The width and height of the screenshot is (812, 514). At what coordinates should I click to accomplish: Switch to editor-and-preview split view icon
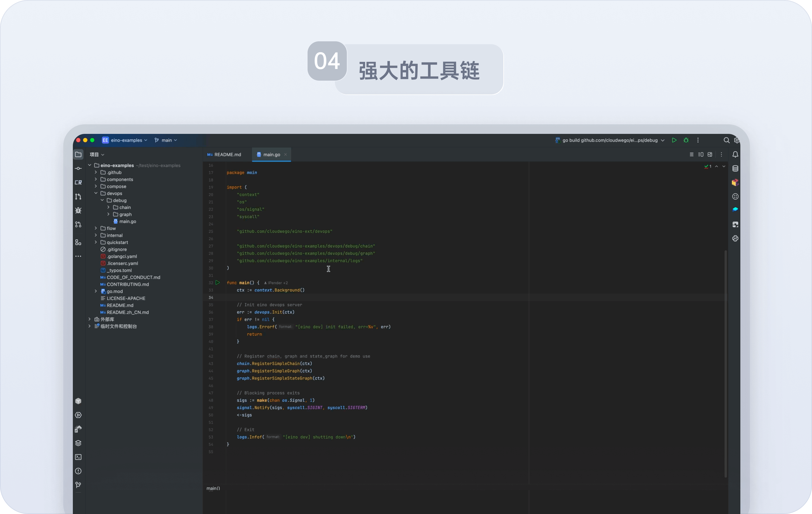(701, 154)
